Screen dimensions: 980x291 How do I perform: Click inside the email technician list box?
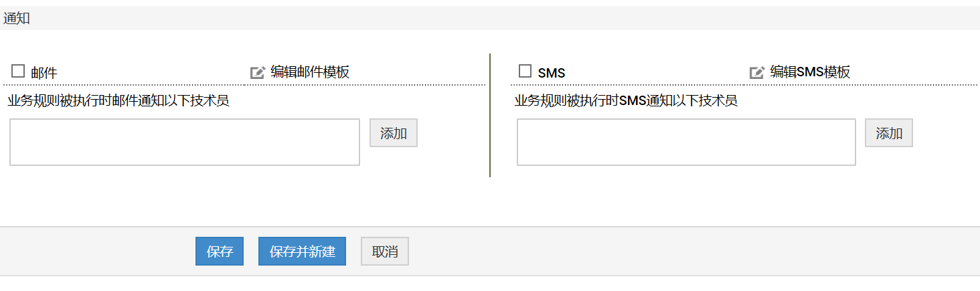click(x=185, y=142)
